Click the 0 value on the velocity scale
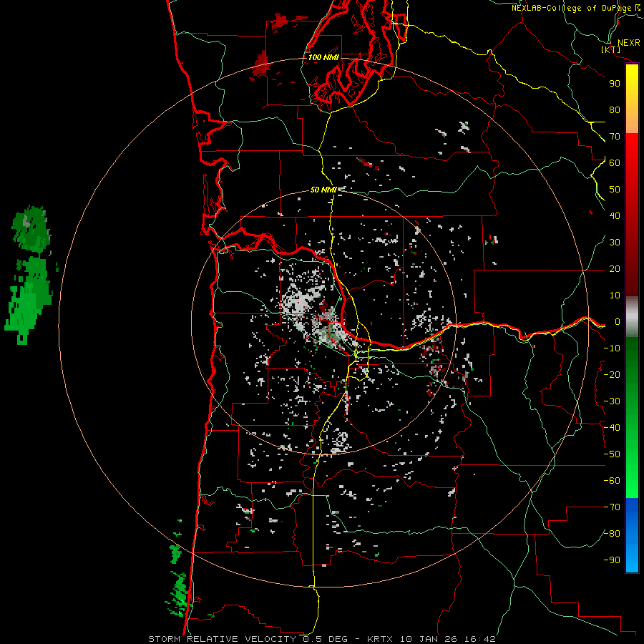Screen dimensions: 644x644 pos(617,322)
